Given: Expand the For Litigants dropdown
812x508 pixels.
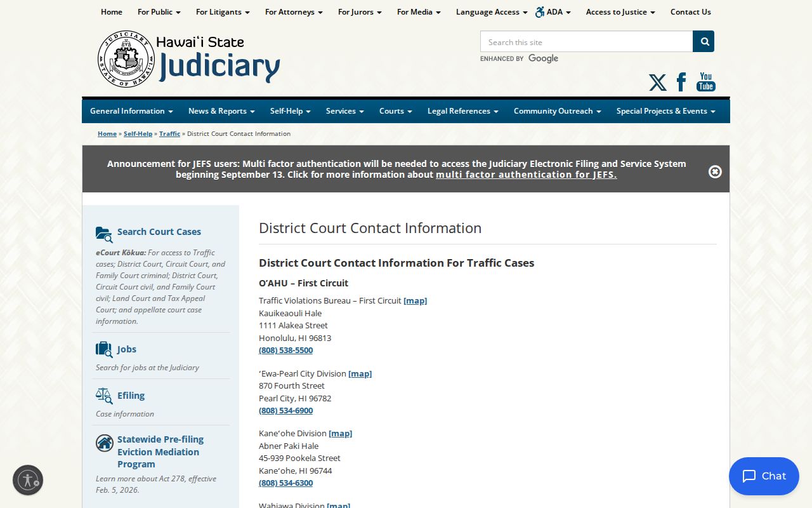Looking at the screenshot, I should coord(223,12).
